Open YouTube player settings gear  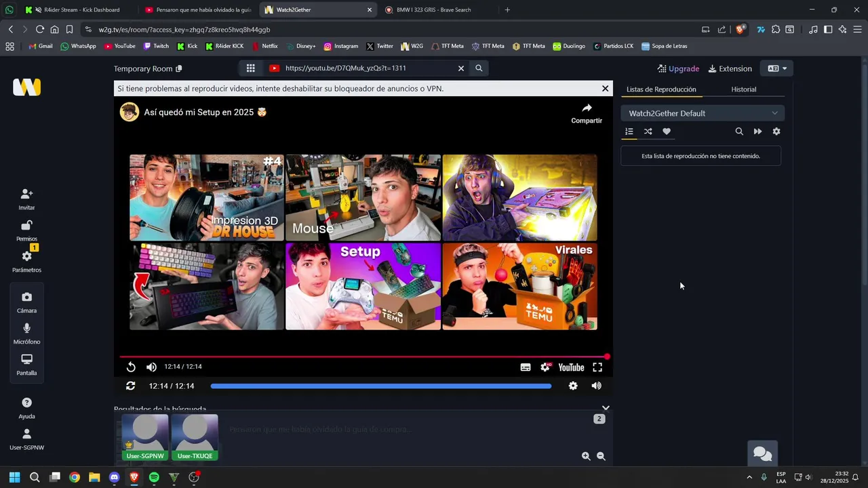(545, 367)
